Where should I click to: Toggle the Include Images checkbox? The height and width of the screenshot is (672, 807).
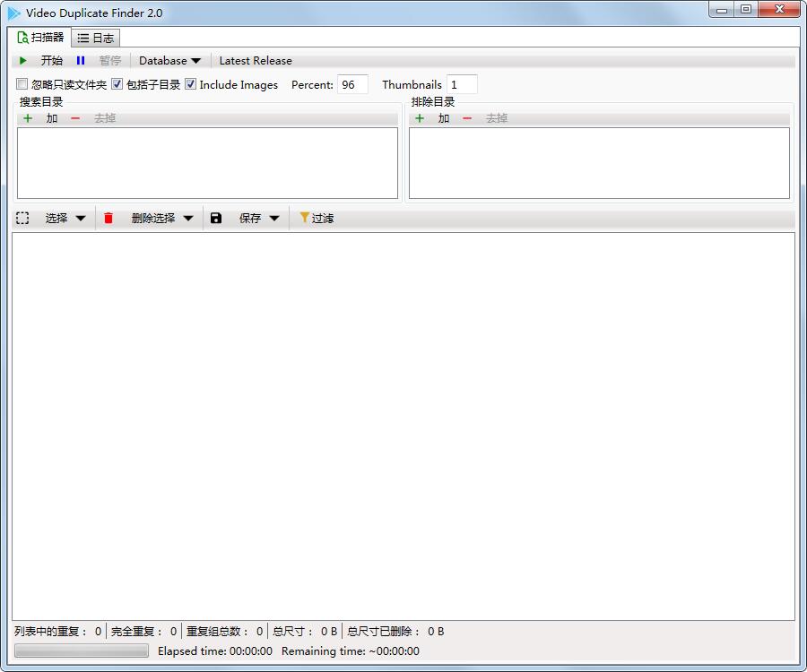190,84
